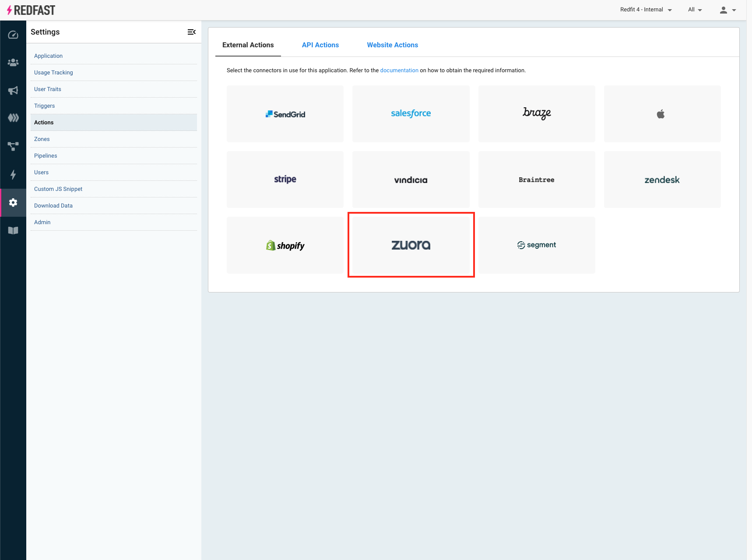The image size is (752, 560).
Task: Select the Segment connector card
Action: point(537,245)
